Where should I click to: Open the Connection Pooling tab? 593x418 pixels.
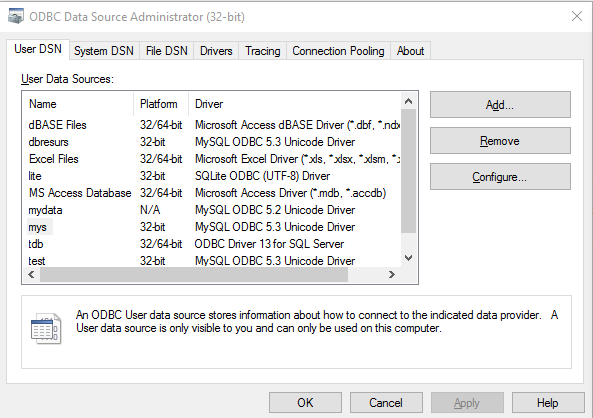[338, 51]
